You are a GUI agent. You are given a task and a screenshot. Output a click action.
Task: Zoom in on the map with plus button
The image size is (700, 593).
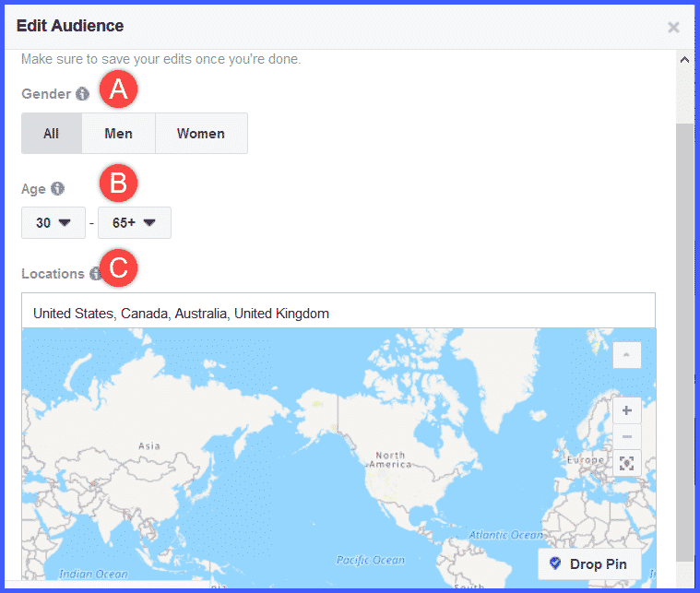click(627, 410)
